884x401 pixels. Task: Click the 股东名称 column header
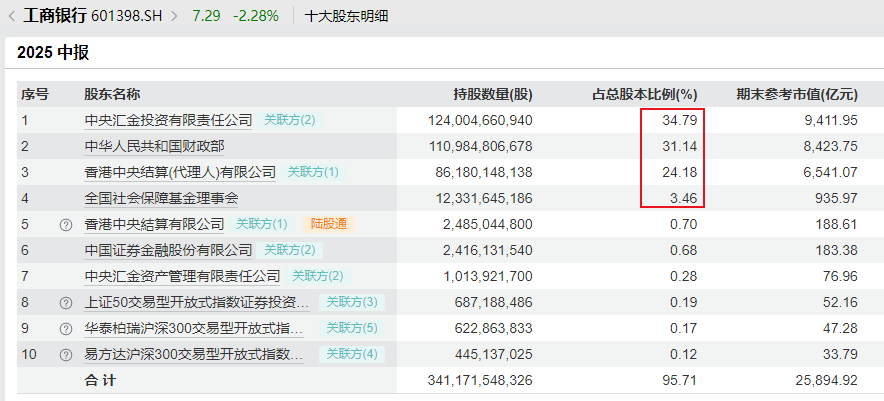(x=112, y=94)
